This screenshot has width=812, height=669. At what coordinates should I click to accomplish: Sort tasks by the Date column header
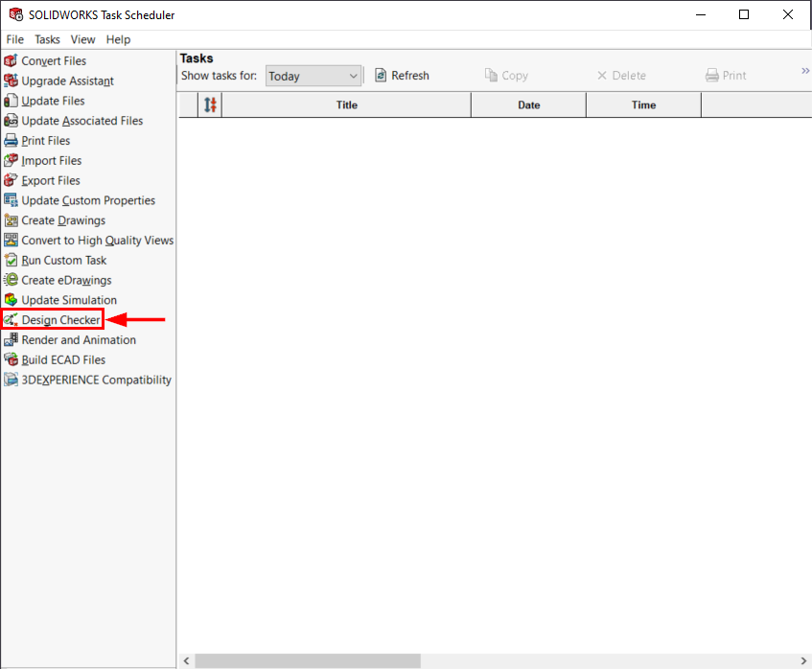click(528, 105)
